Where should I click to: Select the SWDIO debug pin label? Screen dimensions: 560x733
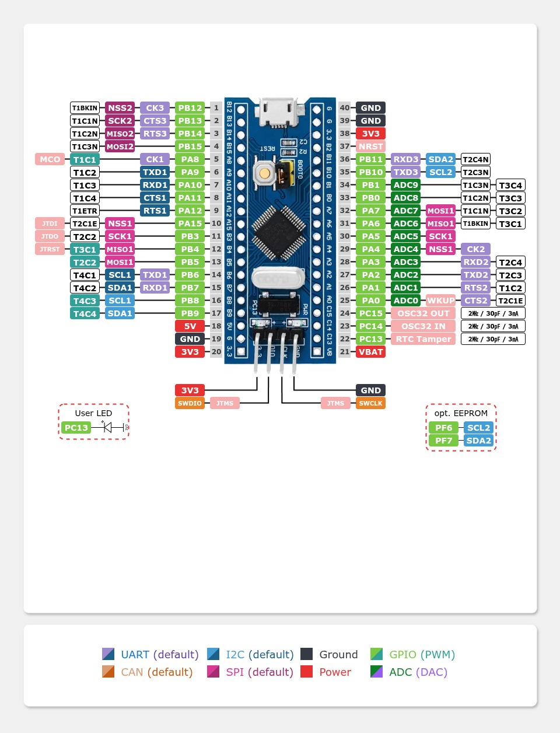[190, 403]
